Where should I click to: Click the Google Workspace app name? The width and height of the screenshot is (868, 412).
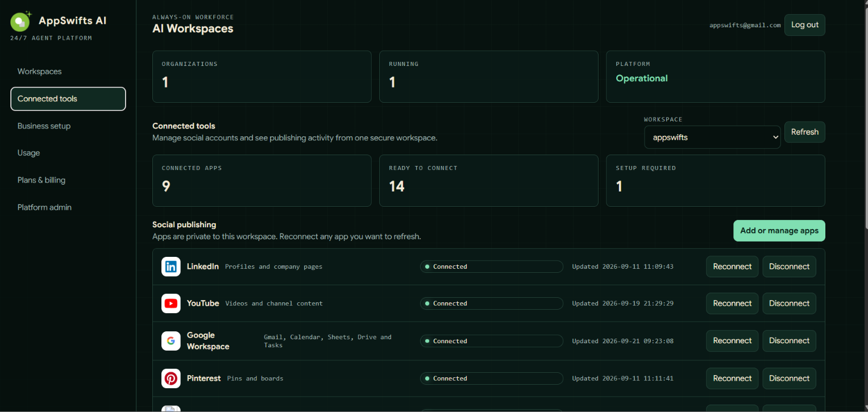click(x=208, y=341)
